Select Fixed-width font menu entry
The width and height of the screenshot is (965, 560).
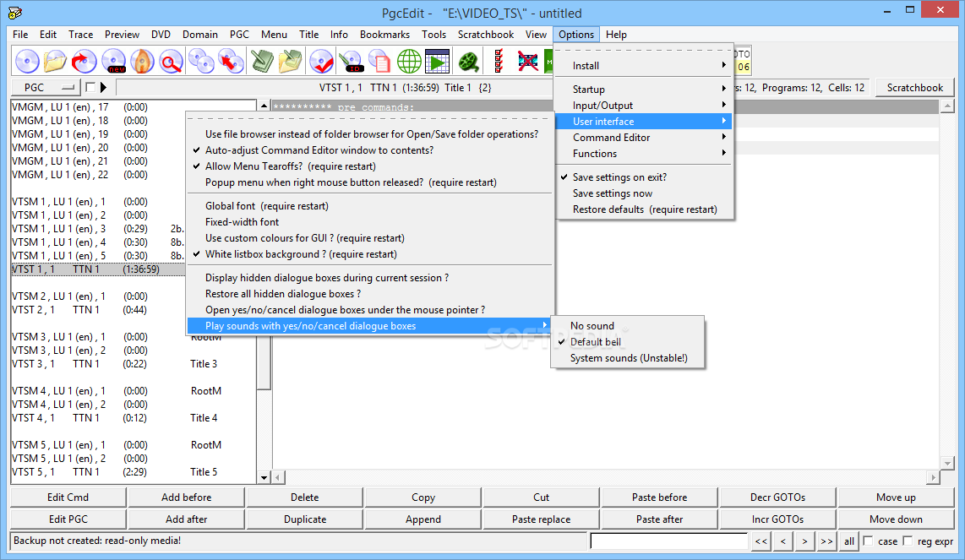point(370,222)
